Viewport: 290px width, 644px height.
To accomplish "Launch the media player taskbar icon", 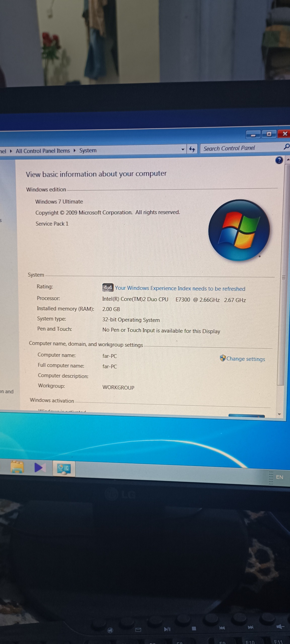I will 40,467.
